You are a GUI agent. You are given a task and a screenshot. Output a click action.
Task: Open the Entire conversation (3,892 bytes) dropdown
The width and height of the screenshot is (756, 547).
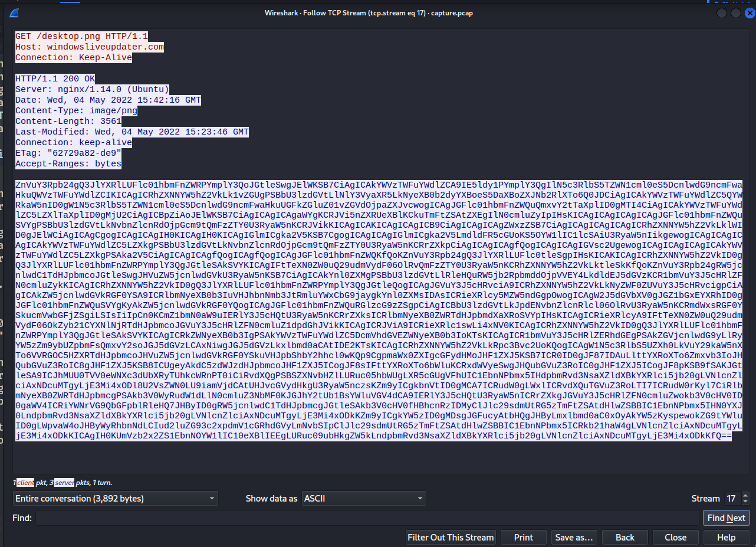point(116,499)
